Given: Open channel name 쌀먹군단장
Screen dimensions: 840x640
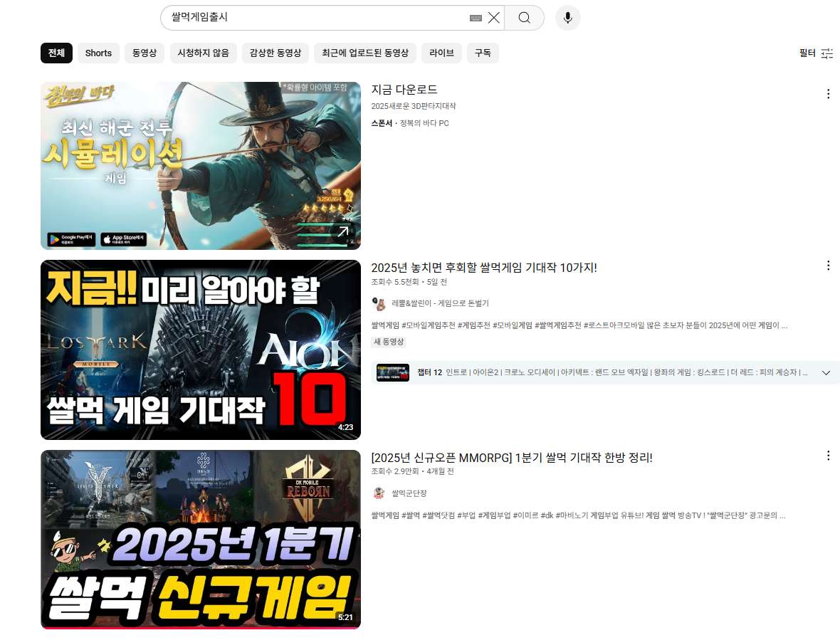Looking at the screenshot, I should (409, 493).
